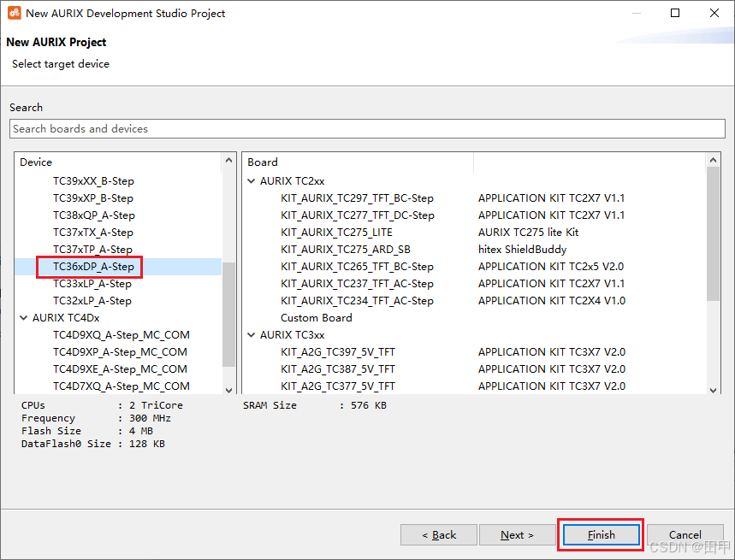
Task: Select KIT_AURIX_TC297_TFT_BC-Step board
Action: [x=357, y=198]
